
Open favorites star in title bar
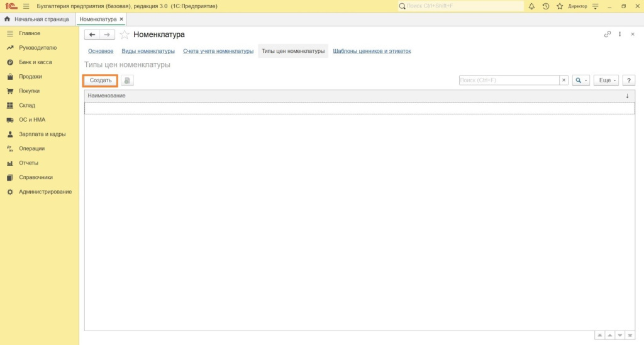pyautogui.click(x=559, y=6)
